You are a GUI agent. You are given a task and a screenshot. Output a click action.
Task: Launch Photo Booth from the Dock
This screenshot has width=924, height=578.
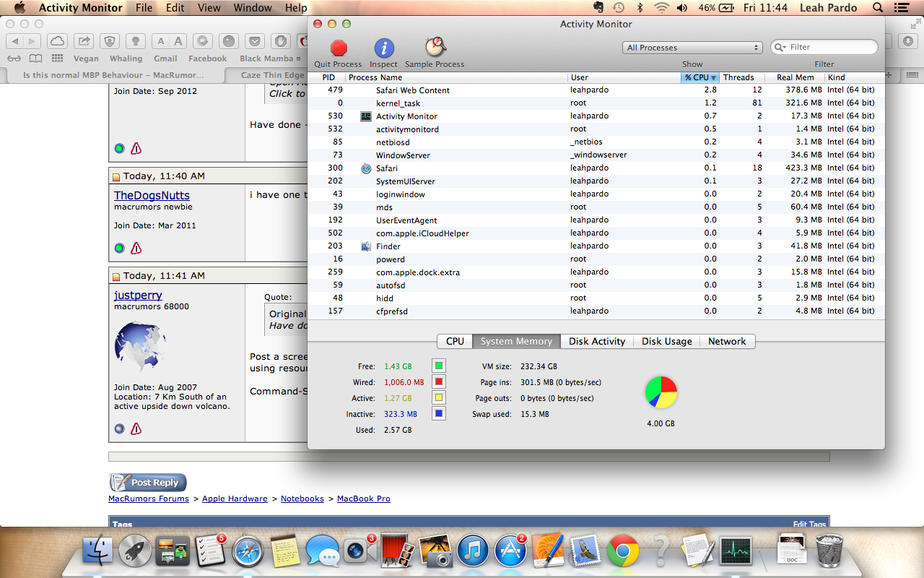[x=397, y=552]
